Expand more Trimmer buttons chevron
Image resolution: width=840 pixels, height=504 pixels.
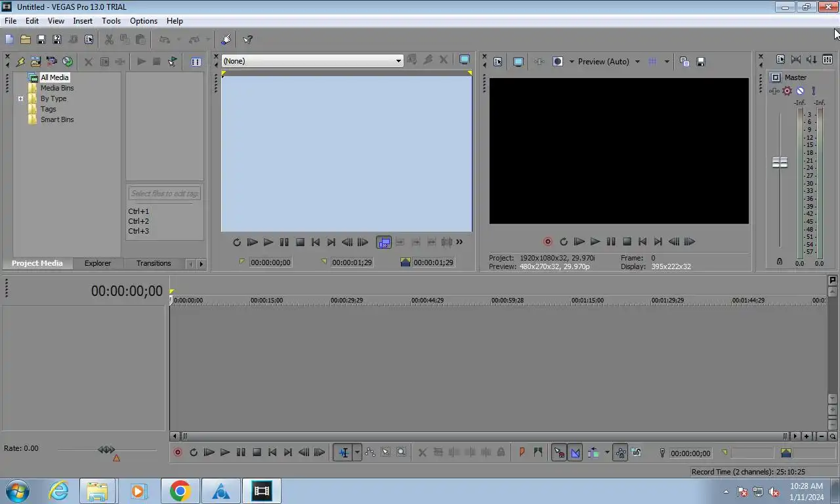(459, 242)
